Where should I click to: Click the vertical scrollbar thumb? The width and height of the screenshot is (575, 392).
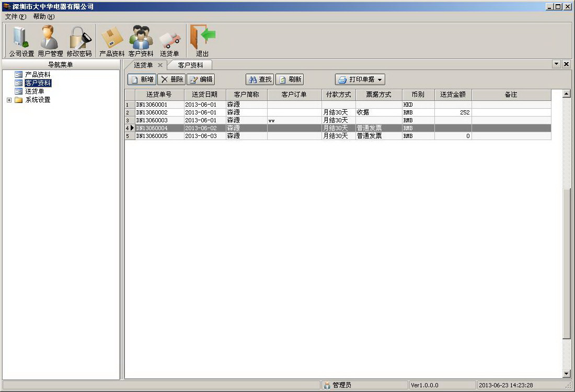tap(566, 263)
